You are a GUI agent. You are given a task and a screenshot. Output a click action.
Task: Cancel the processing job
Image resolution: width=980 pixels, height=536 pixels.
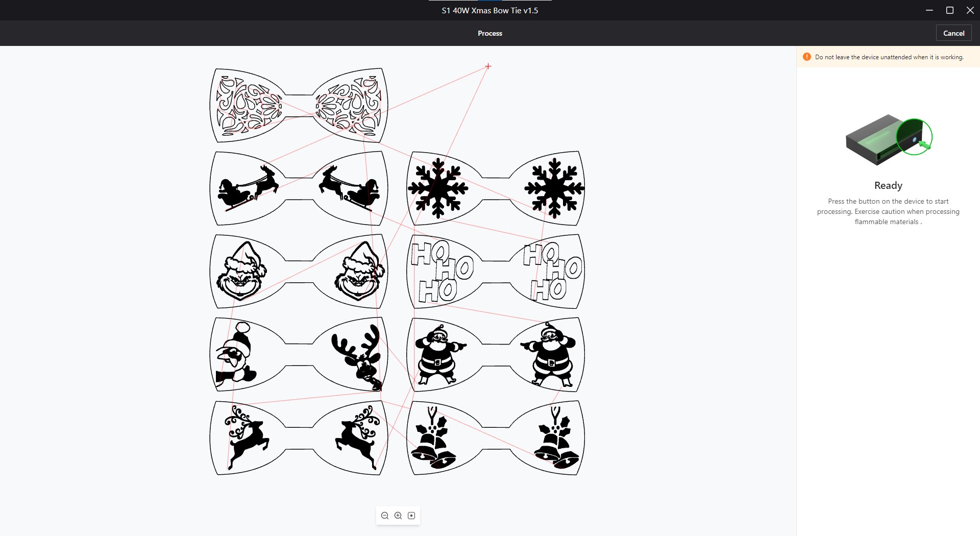[x=954, y=33]
